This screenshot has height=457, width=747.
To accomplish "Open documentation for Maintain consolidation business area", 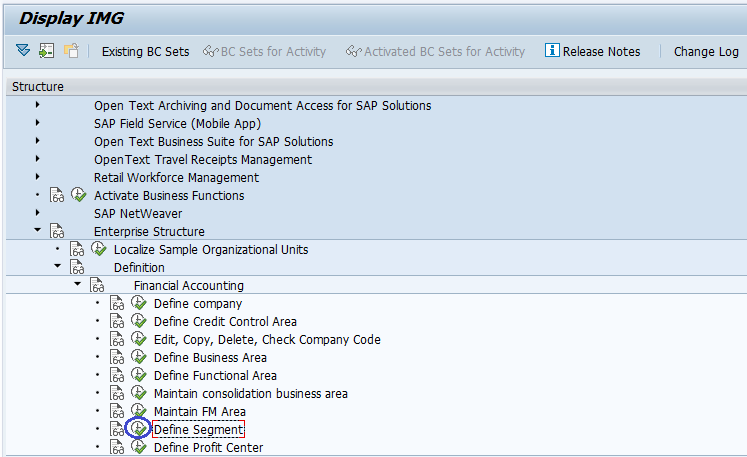I will [117, 393].
